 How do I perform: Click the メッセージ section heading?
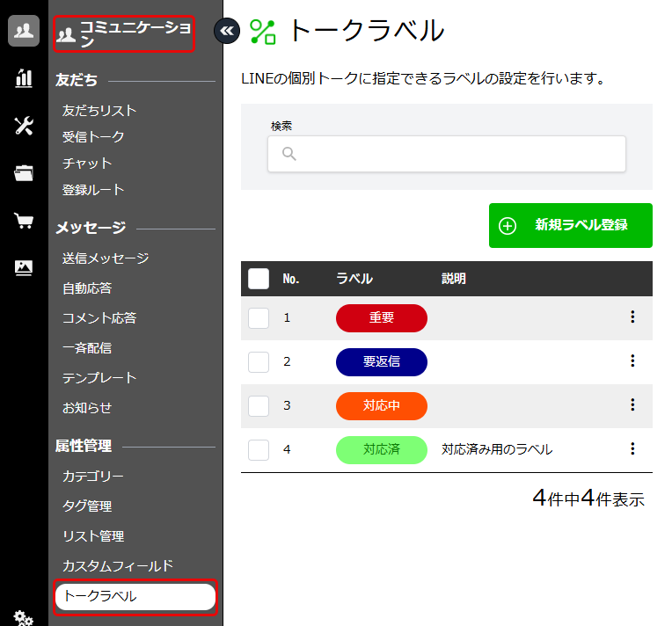91,228
